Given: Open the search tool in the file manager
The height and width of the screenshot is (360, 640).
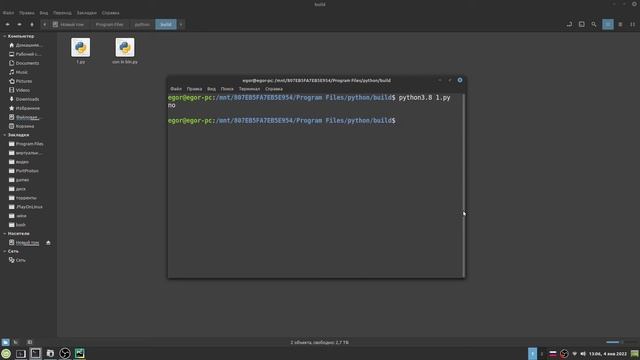Looking at the screenshot, I should [x=594, y=24].
